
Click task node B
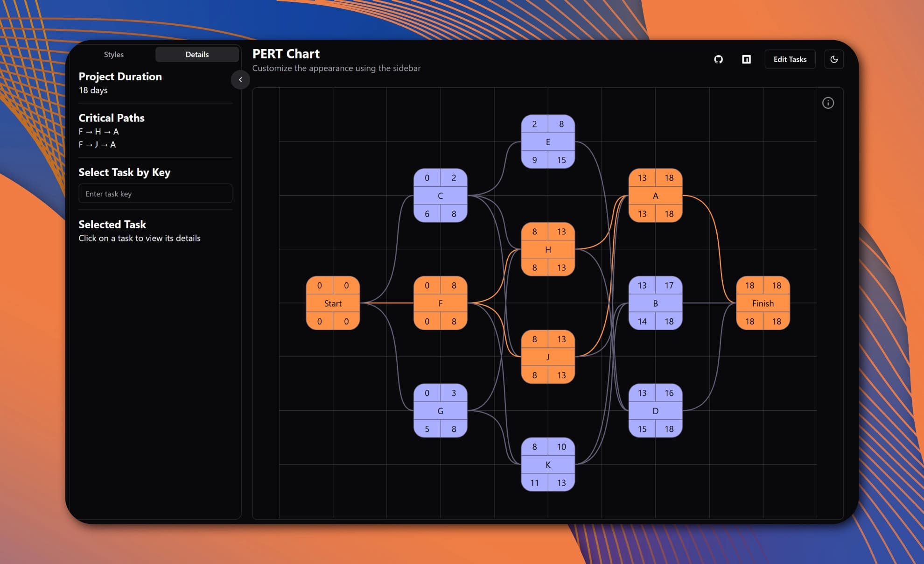click(x=655, y=303)
